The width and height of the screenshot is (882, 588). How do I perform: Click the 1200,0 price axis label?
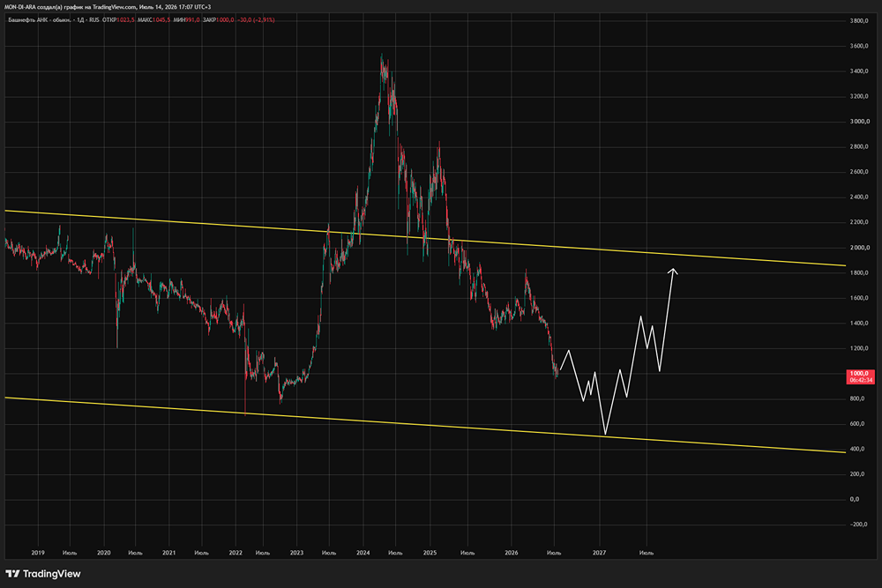pos(859,348)
